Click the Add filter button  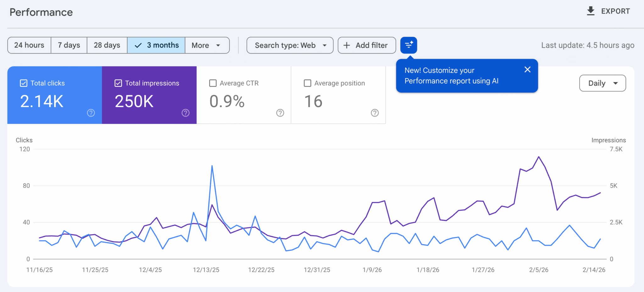[x=367, y=45]
